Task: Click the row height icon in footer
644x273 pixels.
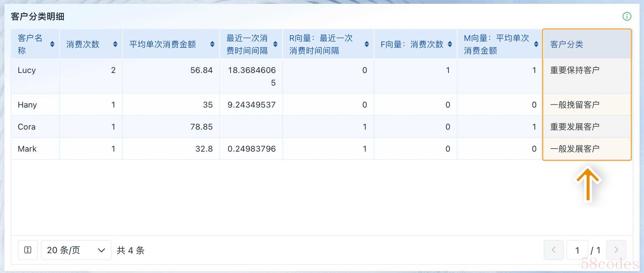Action: tap(28, 250)
